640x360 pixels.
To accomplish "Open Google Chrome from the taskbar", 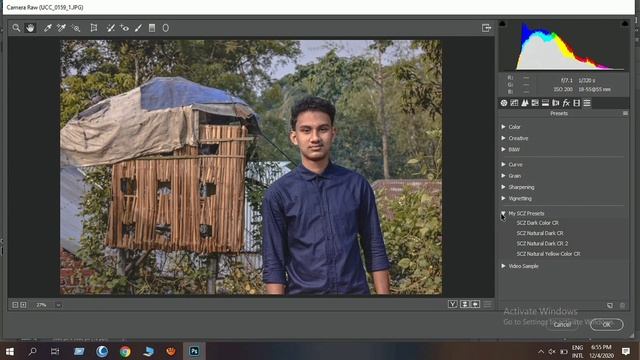I will click(x=125, y=351).
